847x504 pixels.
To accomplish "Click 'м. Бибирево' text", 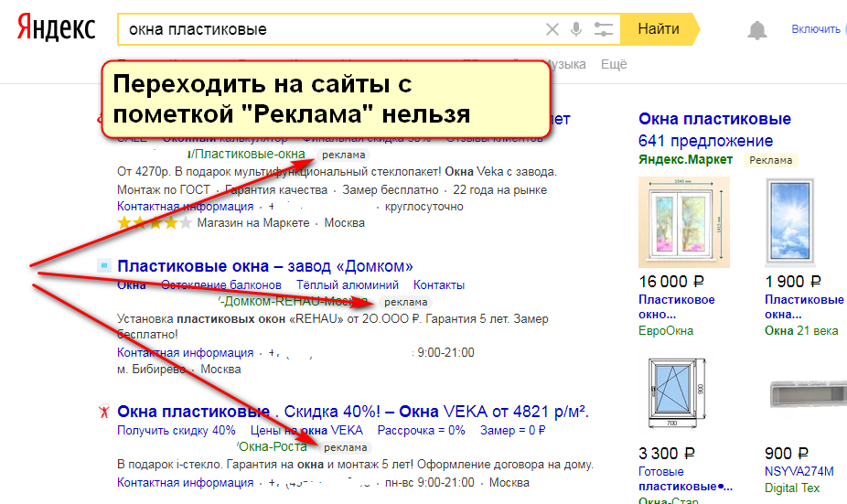I will pyautogui.click(x=151, y=370).
